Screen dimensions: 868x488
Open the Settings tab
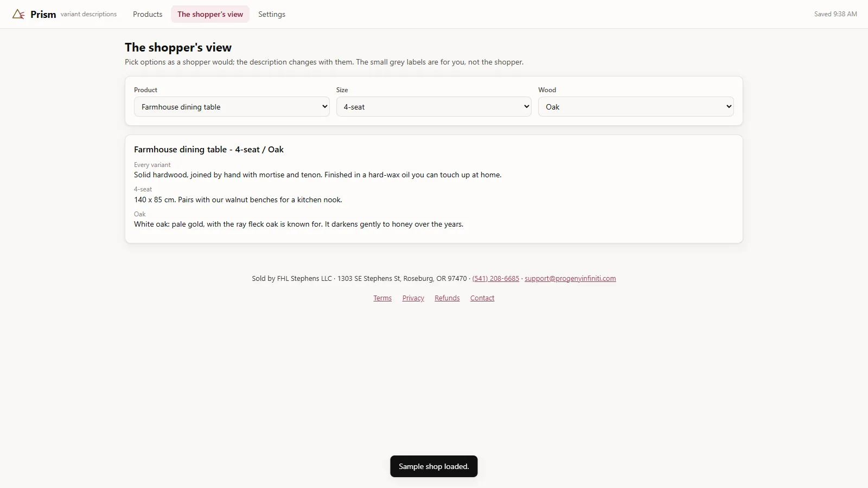pos(272,14)
